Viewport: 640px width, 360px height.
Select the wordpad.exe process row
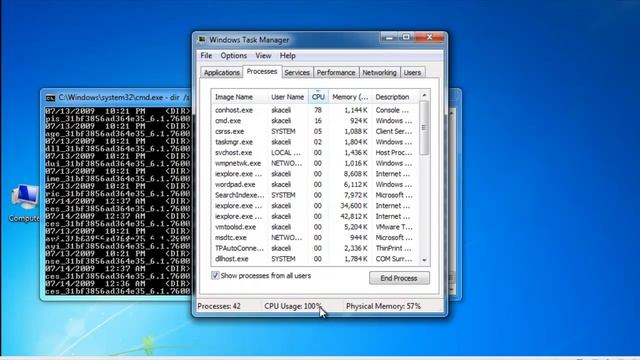point(315,184)
